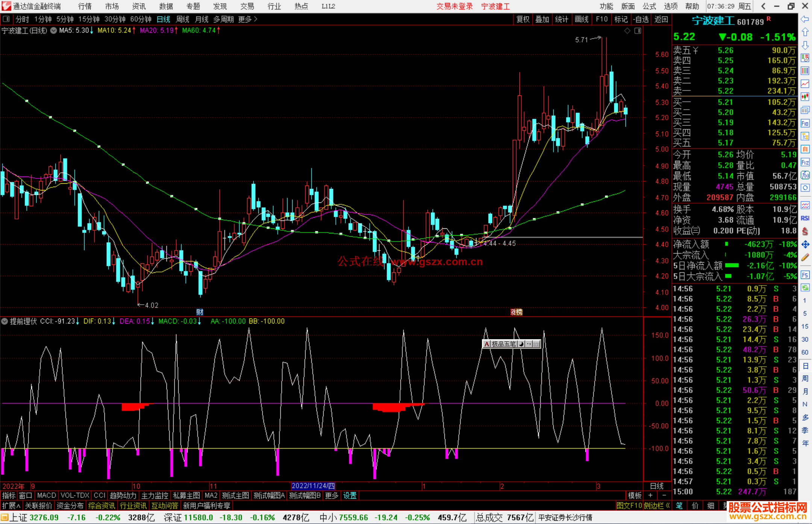Select weekly 周 period in sidebar
The width and height of the screenshot is (812, 524).
coord(805,379)
